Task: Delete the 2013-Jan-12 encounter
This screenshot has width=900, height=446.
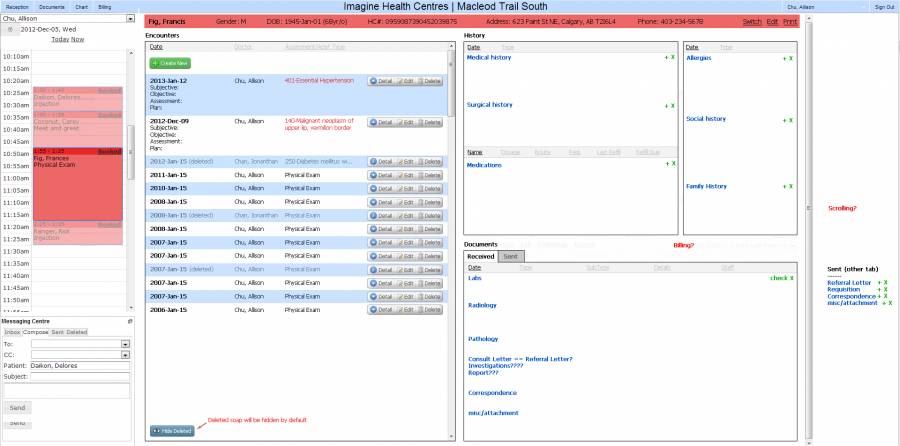Action: [x=429, y=82]
